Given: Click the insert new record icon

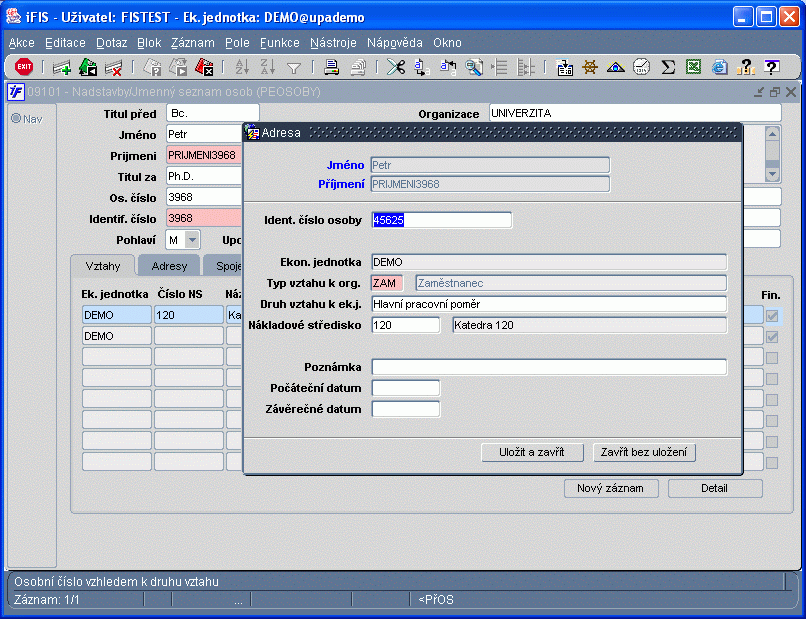Looking at the screenshot, I should (62, 67).
